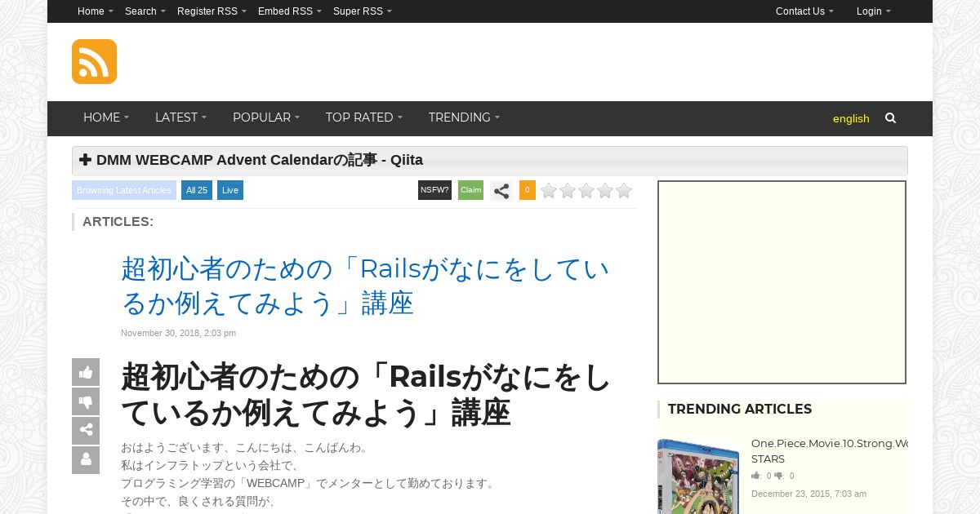Rate the feed four stars

(605, 191)
